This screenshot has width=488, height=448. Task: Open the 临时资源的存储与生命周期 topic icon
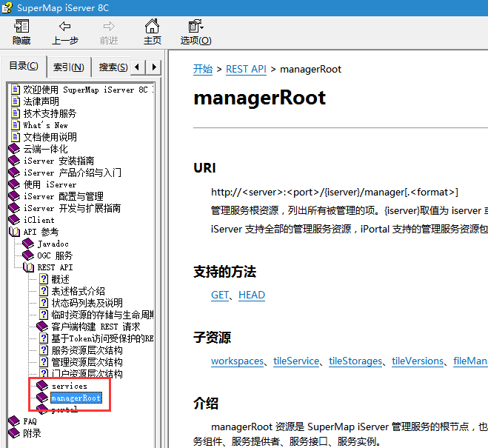44,315
